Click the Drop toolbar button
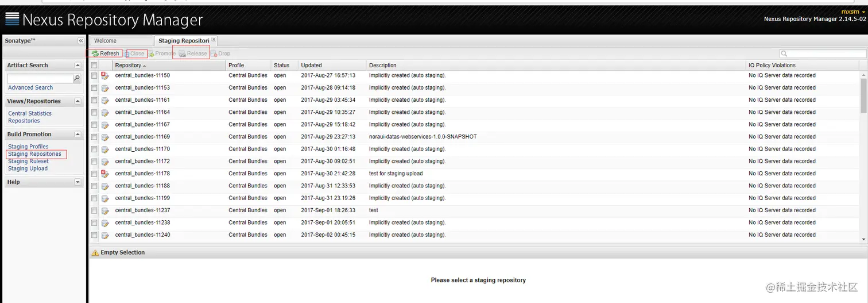 click(220, 53)
